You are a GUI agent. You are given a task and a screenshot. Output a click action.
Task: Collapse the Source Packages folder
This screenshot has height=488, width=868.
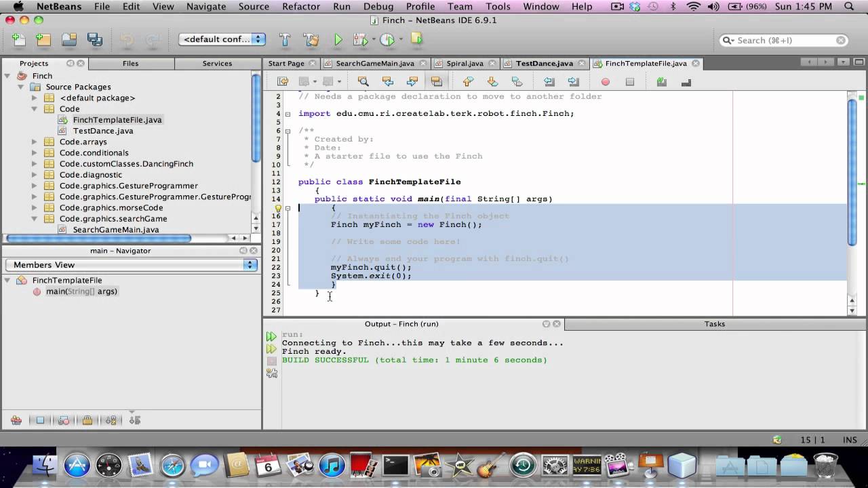tap(21, 87)
